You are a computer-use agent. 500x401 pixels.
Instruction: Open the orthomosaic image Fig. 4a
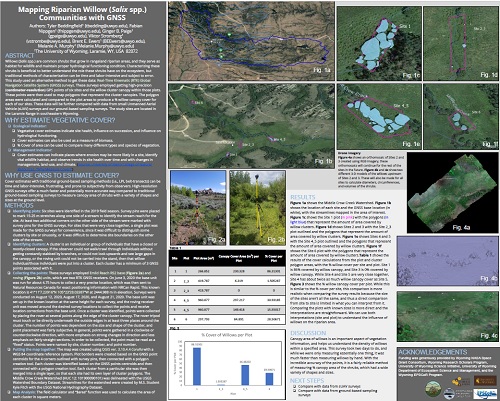(x=452, y=193)
